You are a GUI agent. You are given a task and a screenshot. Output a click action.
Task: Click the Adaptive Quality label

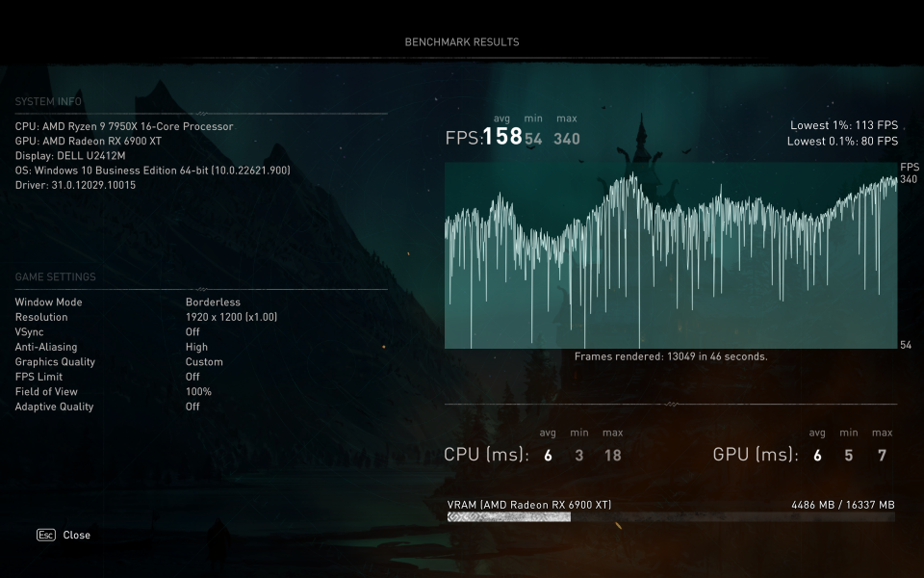[x=54, y=407]
